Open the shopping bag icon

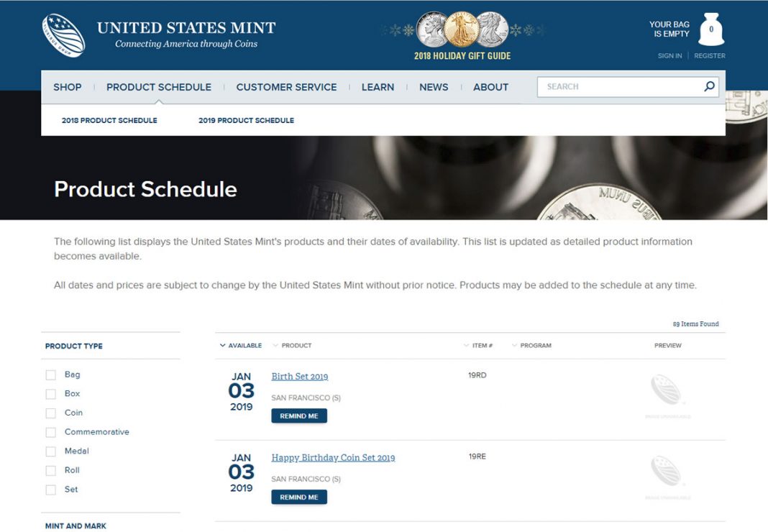711,30
